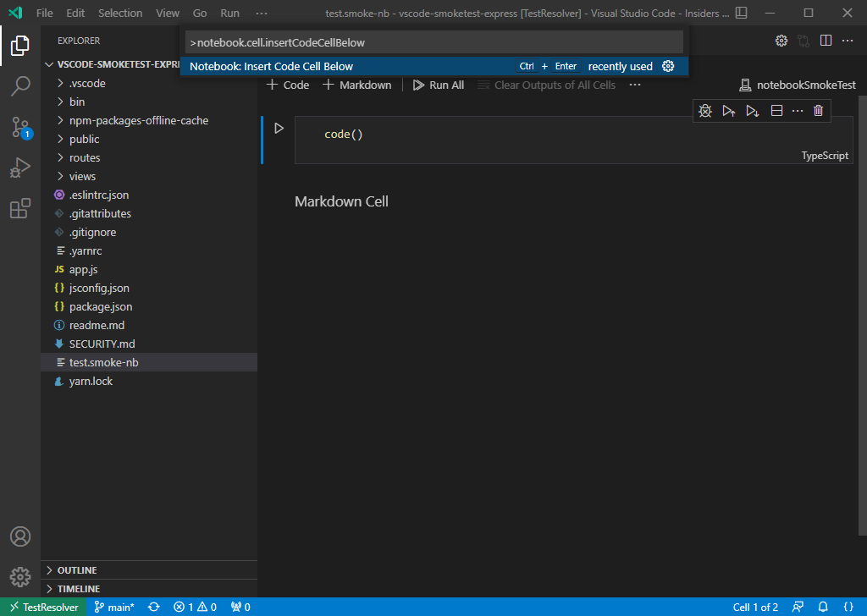Expand the npm-packages-offline-cache folder
Viewport: 867px width, 616px height.
(149, 120)
